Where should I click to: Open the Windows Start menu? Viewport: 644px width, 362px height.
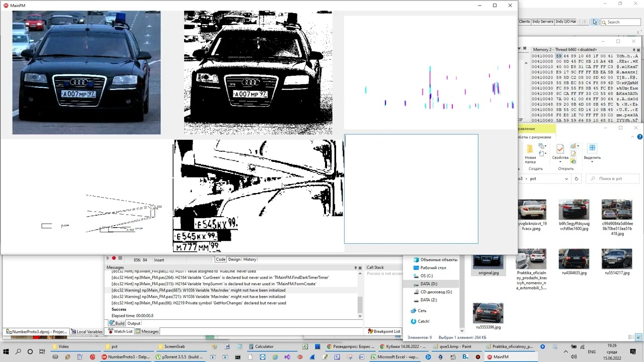pos(6,351)
